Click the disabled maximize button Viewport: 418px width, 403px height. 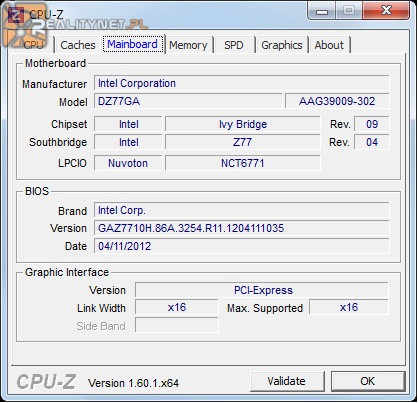click(x=349, y=11)
